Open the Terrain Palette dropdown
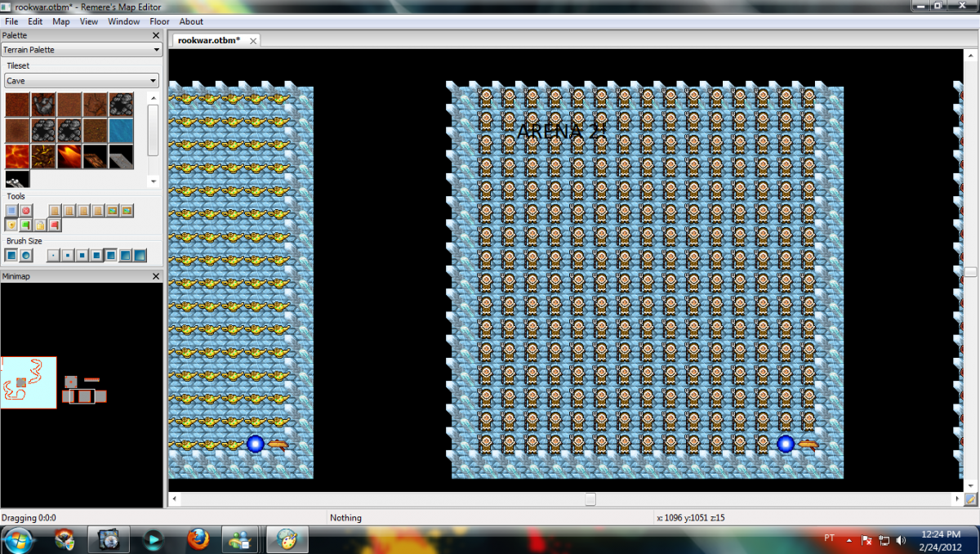The image size is (980, 554). click(81, 50)
